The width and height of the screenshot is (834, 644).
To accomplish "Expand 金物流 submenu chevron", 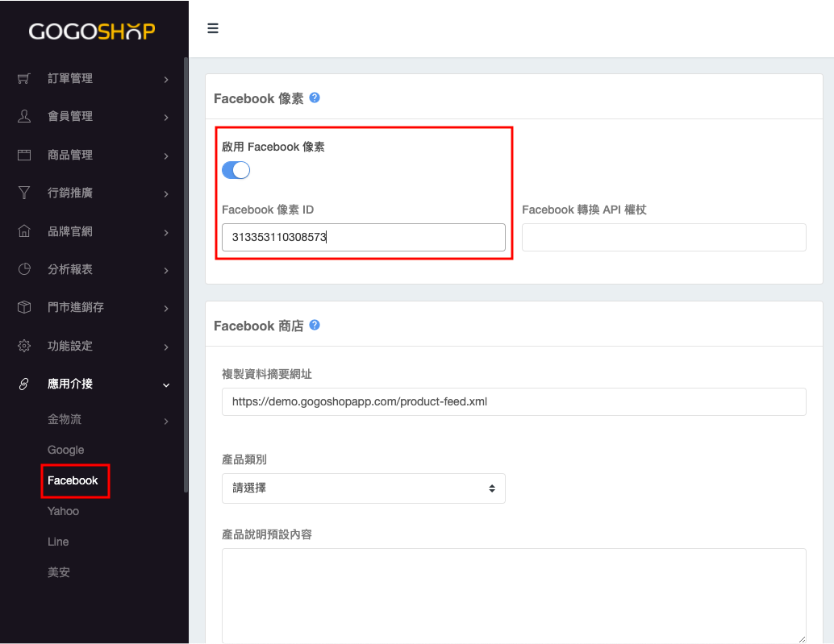I will point(166,422).
